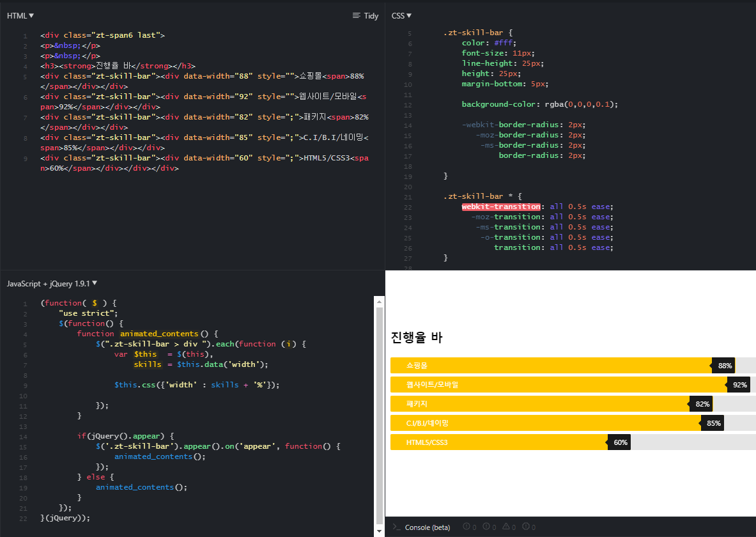
Task: Click the 92% tooltip badge
Action: click(739, 385)
